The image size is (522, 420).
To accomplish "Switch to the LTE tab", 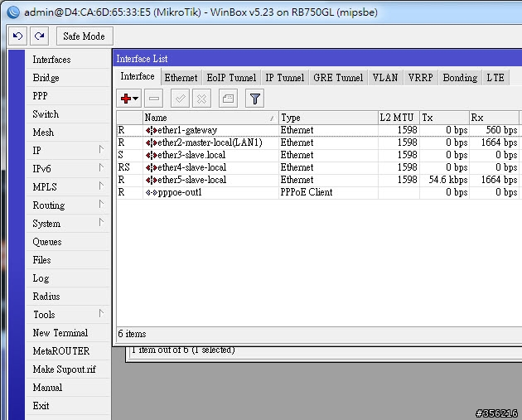I will pos(495,78).
